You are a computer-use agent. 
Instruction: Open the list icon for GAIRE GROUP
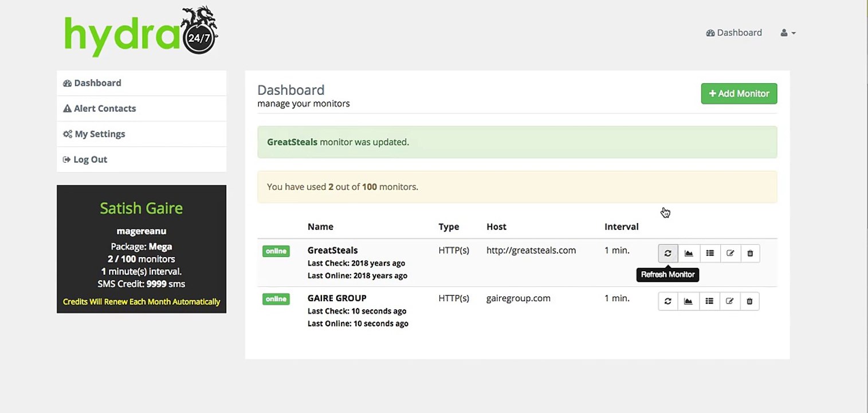click(709, 301)
